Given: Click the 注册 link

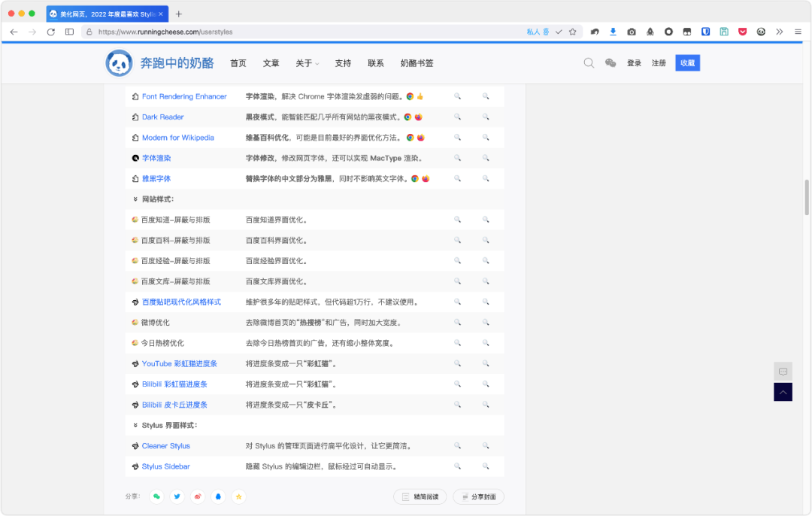Looking at the screenshot, I should click(x=659, y=63).
